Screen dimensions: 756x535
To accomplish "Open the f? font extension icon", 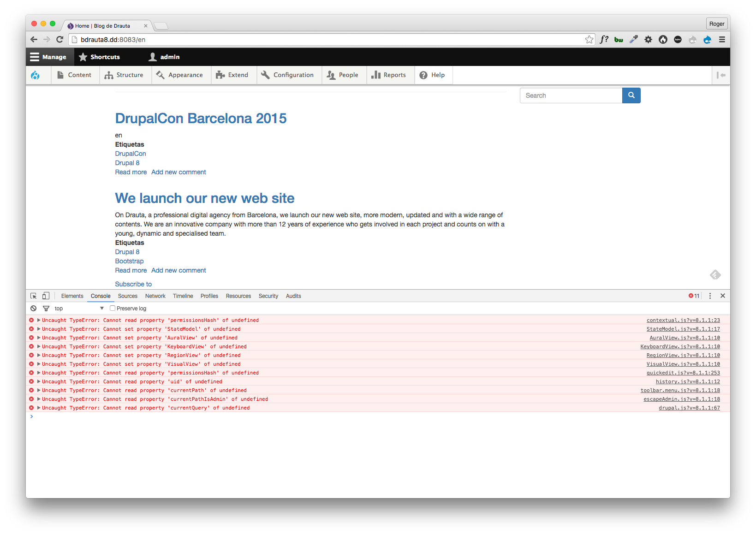I will (x=604, y=40).
